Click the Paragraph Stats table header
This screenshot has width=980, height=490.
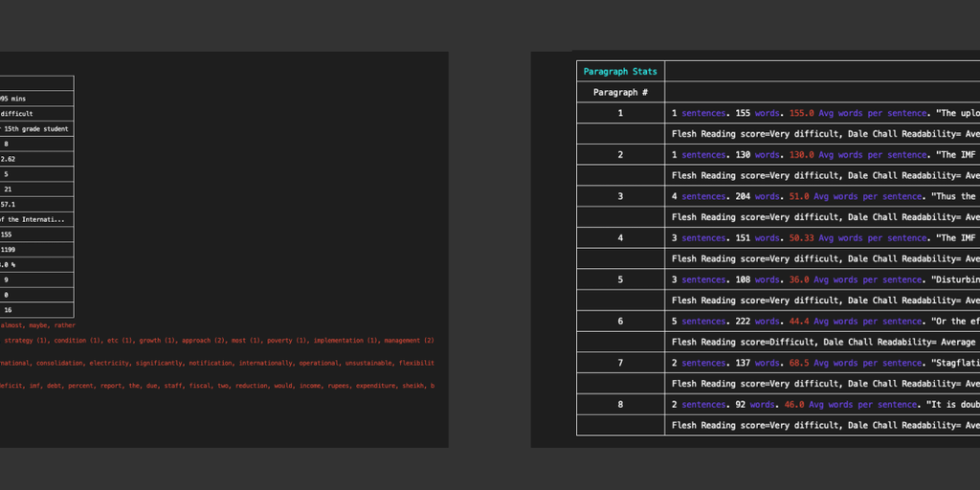619,71
